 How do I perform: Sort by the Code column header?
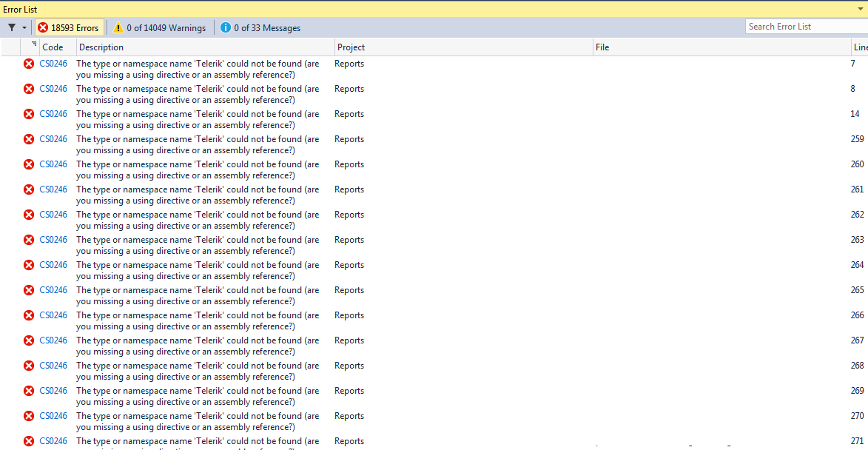tap(58, 47)
